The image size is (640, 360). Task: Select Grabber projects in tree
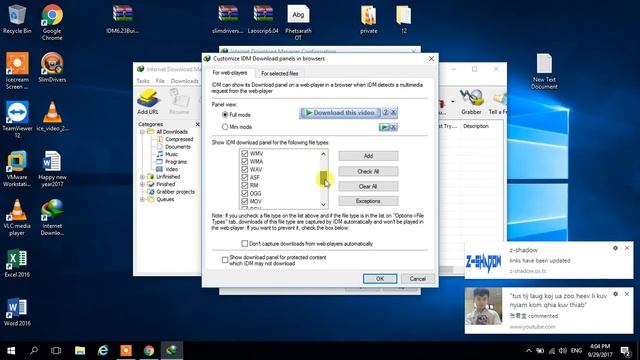tap(176, 192)
